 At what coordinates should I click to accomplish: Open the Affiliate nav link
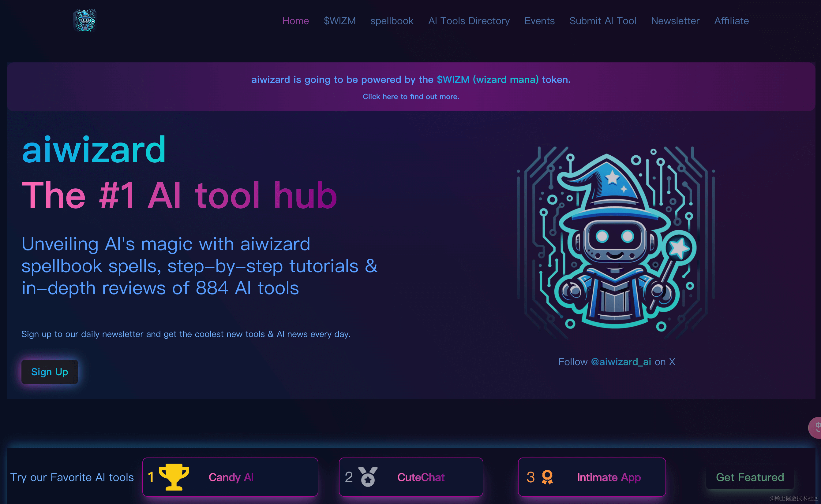click(x=731, y=21)
